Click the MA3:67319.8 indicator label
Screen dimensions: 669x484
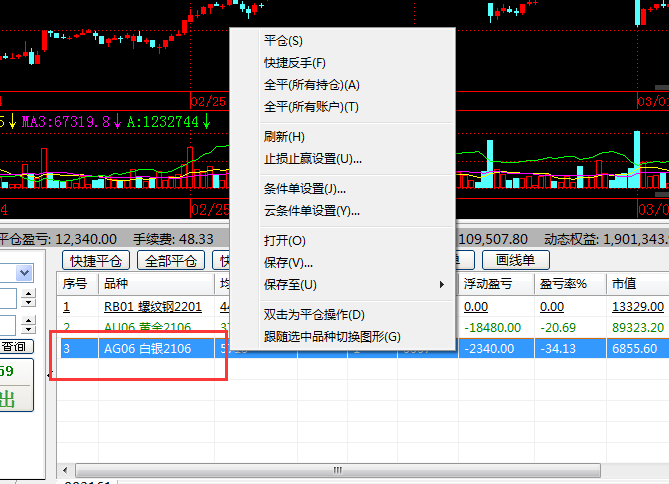[66, 122]
